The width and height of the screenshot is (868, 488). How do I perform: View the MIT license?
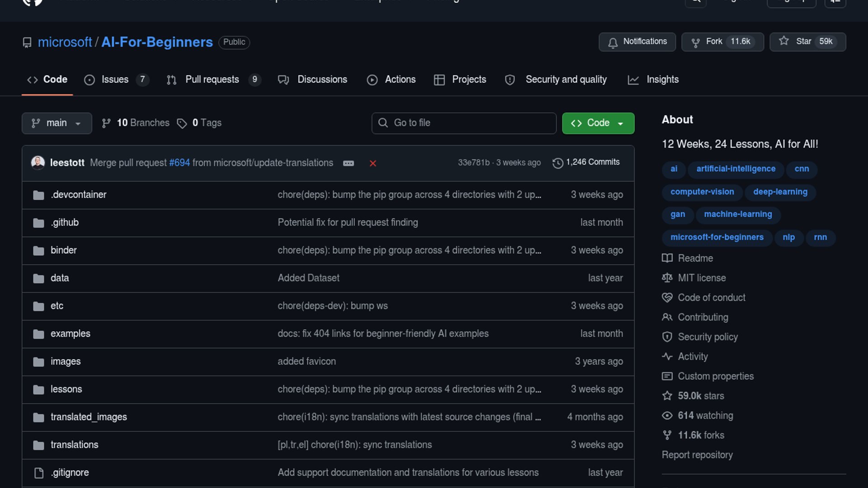(694, 278)
